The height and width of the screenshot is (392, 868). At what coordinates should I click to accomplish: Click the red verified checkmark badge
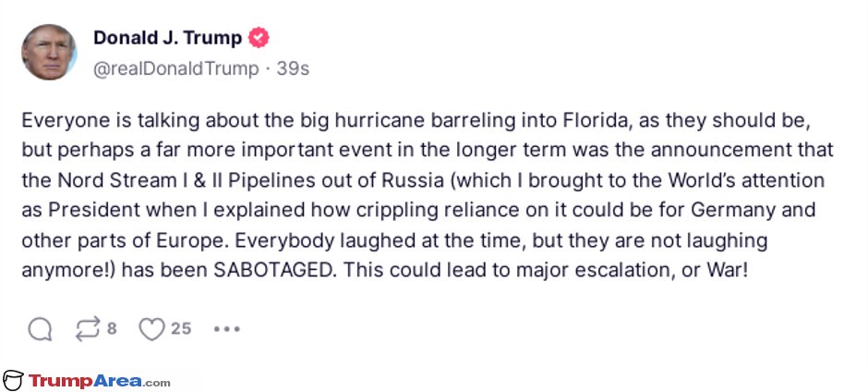point(259,38)
